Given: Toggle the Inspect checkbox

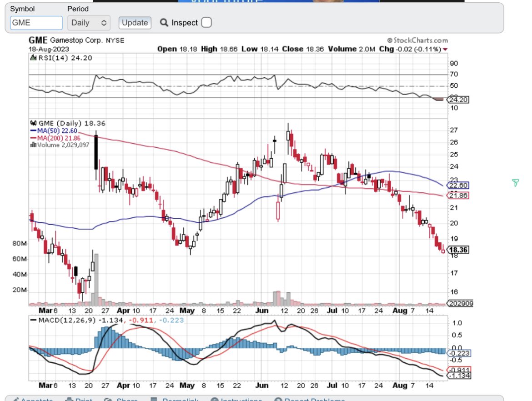Looking at the screenshot, I should click(206, 22).
